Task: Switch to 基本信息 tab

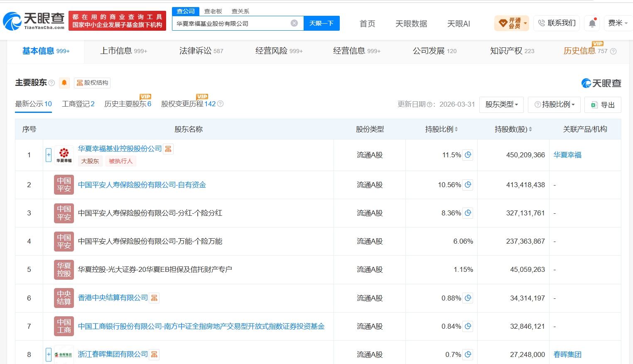Action: [46, 51]
